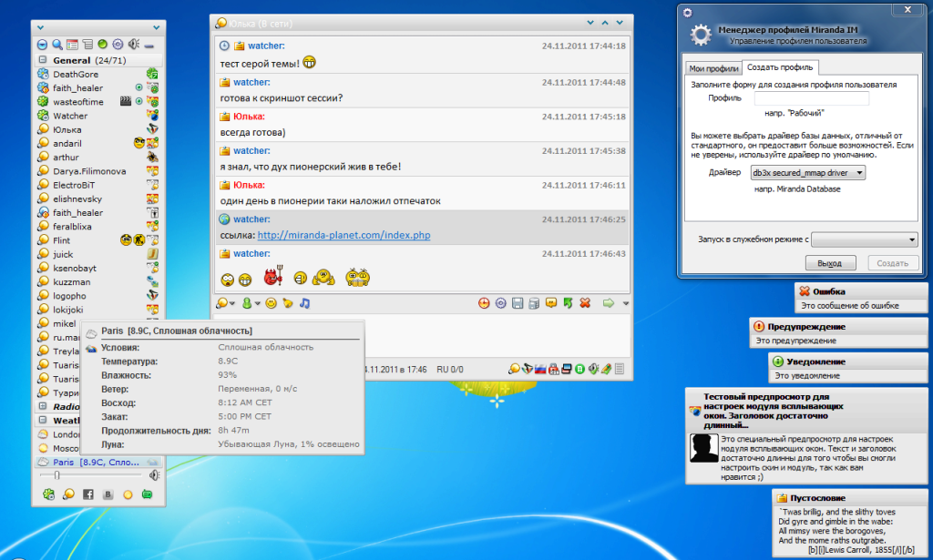Click the lock encryption icon in chat status bar
Image resolution: width=933 pixels, height=560 pixels.
(553, 369)
